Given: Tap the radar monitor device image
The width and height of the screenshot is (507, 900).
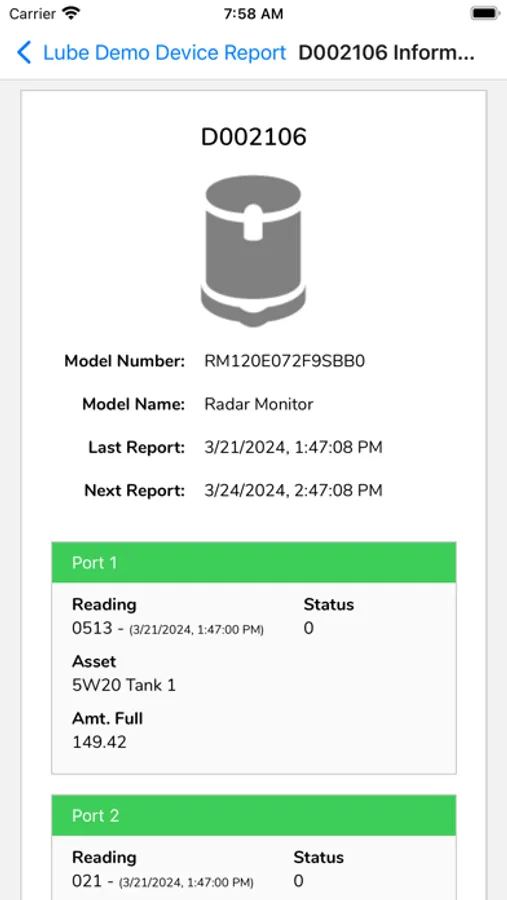Looking at the screenshot, I should tap(253, 251).
